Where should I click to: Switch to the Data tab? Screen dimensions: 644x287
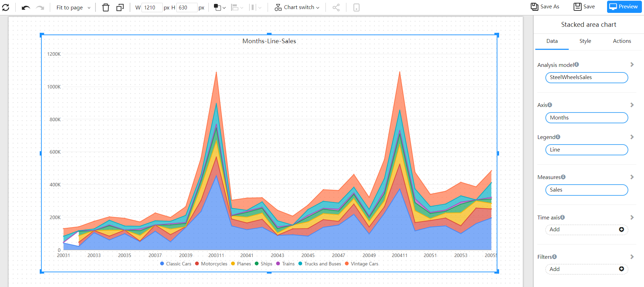(x=552, y=41)
